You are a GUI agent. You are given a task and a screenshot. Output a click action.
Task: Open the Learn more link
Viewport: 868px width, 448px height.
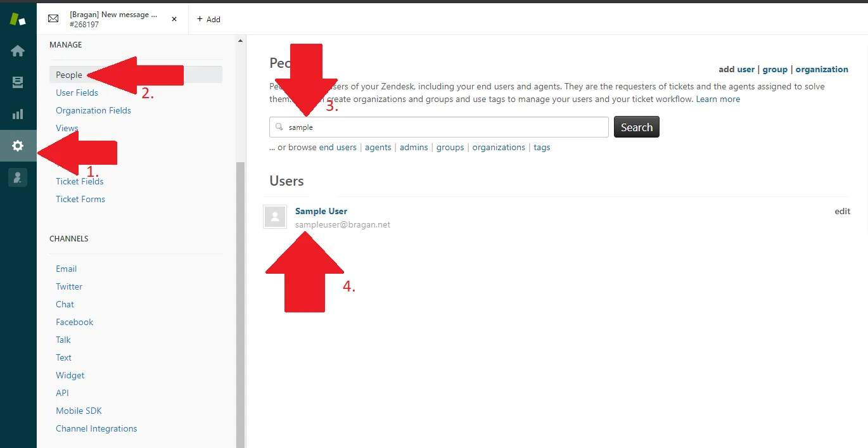click(718, 99)
